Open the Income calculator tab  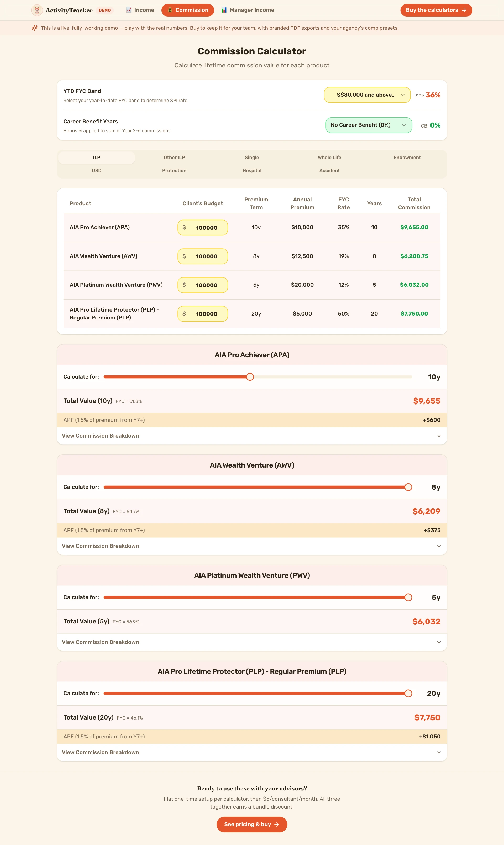click(140, 10)
